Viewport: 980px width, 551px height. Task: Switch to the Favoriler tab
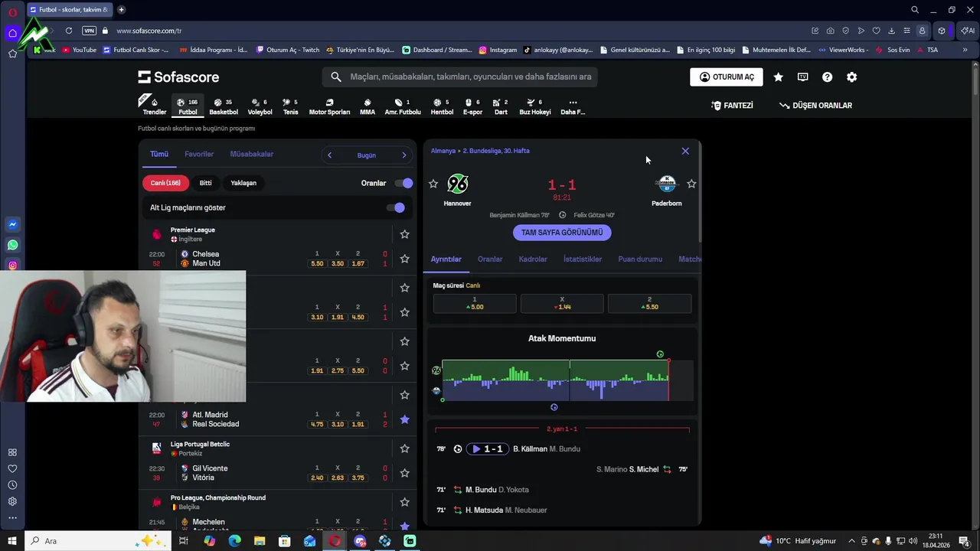[199, 154]
